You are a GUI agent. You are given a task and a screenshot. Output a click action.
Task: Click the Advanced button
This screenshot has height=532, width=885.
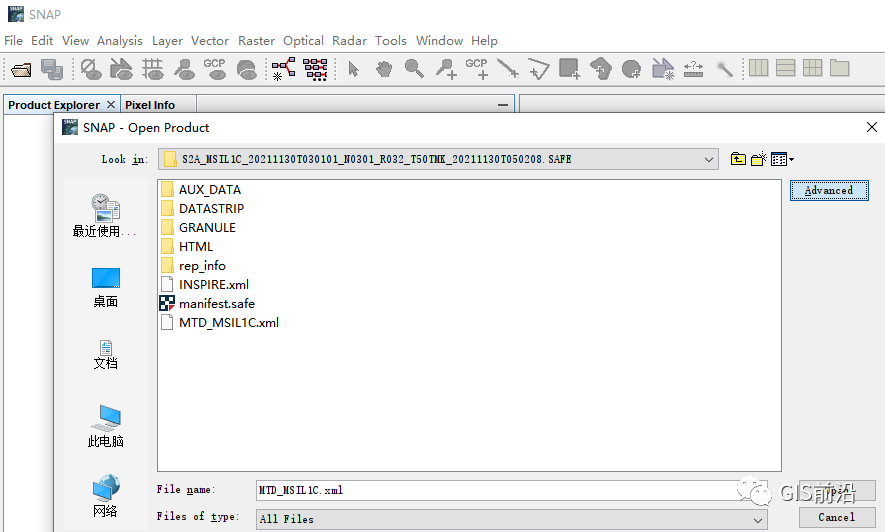click(x=829, y=190)
